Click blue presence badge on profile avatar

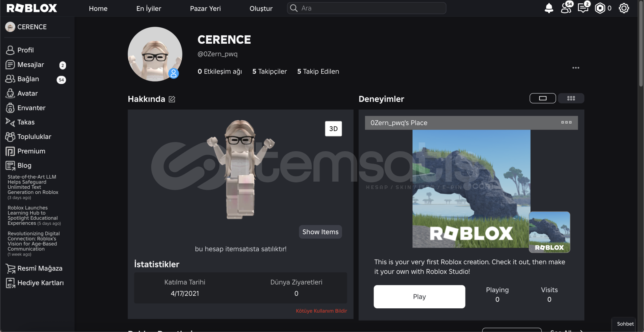(174, 73)
